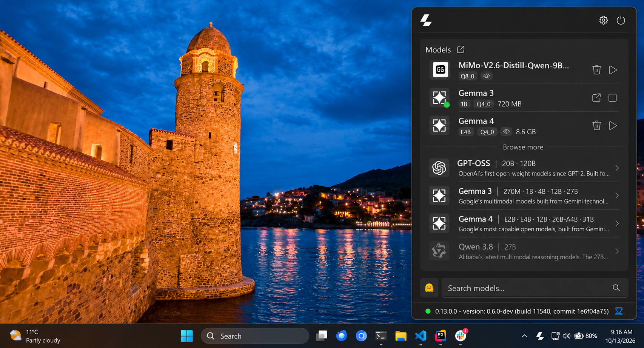Click the 720 MB size text
Viewport: 644px width, 348px height.
(510, 104)
